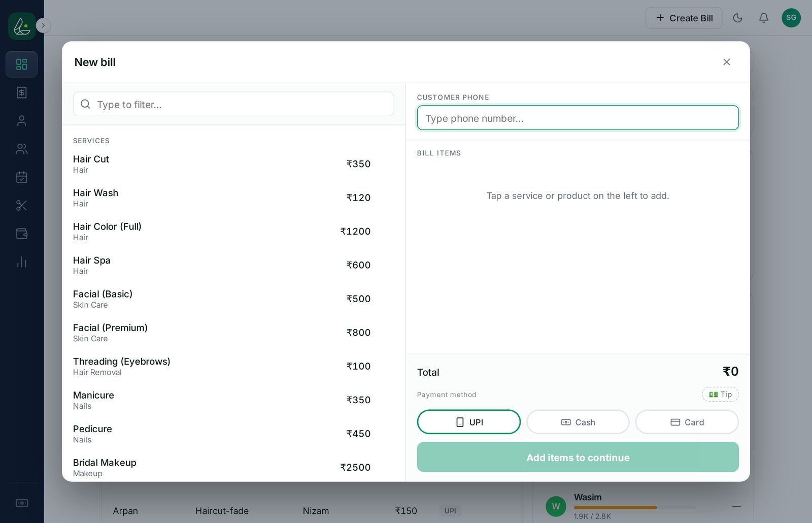Click the search magnifier icon in filter
The width and height of the screenshot is (812, 523).
[x=85, y=104]
